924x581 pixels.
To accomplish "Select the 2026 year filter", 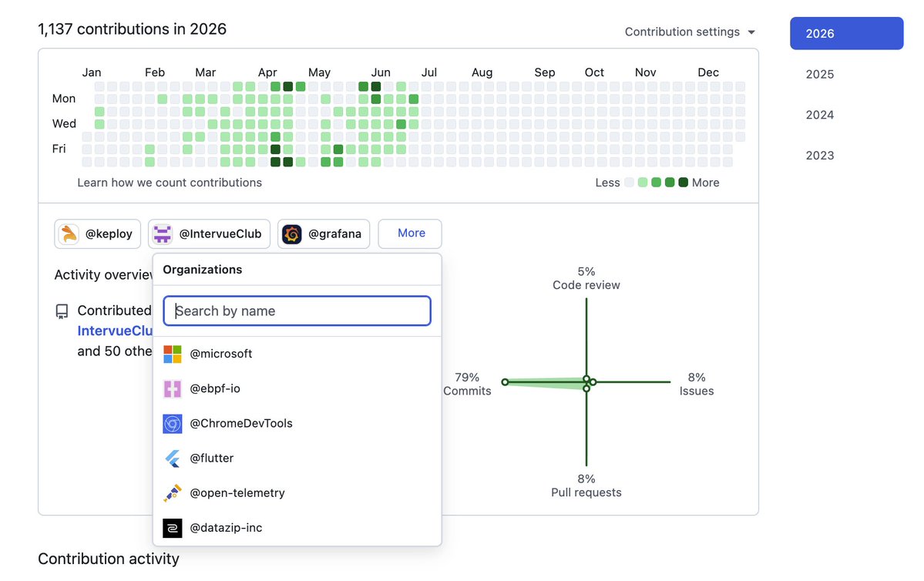I will coord(846,34).
